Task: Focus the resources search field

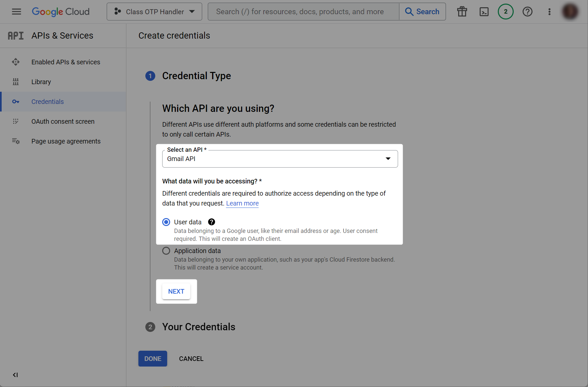Action: [x=303, y=12]
